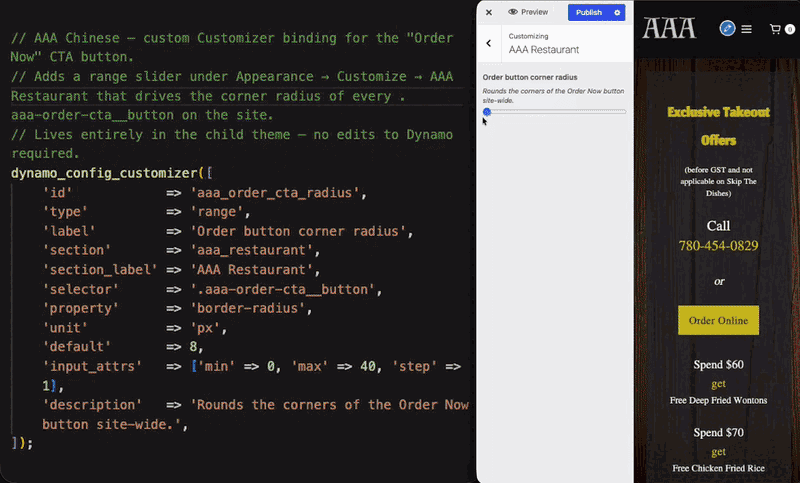Viewport: 800px width, 483px height.
Task: Click the cart count badge
Action: click(790, 30)
